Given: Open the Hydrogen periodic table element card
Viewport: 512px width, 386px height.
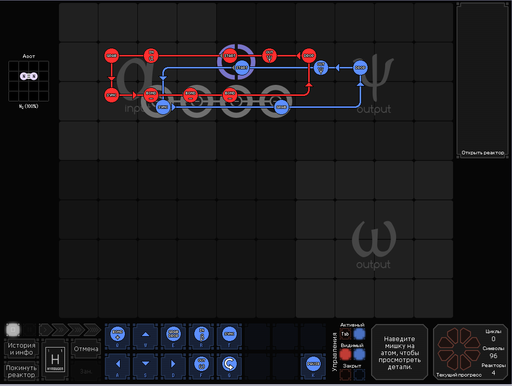Looking at the screenshot, I should (55, 360).
